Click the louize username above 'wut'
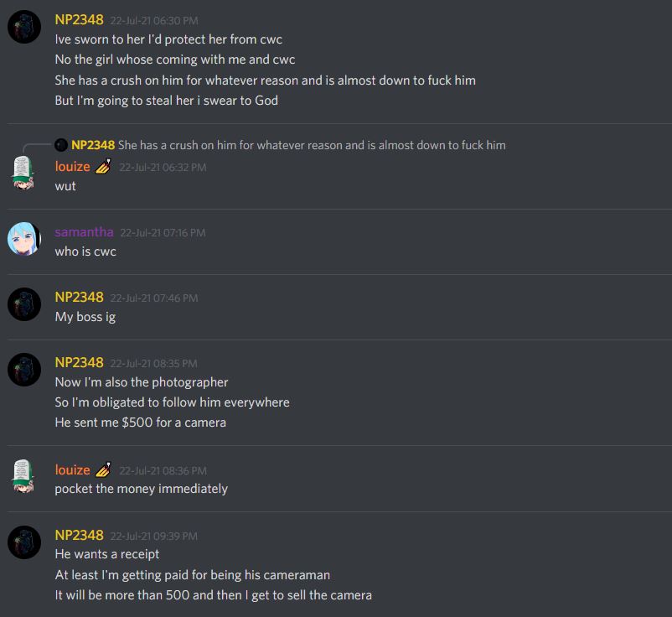Screen dimensions: 672x617 pos(72,166)
